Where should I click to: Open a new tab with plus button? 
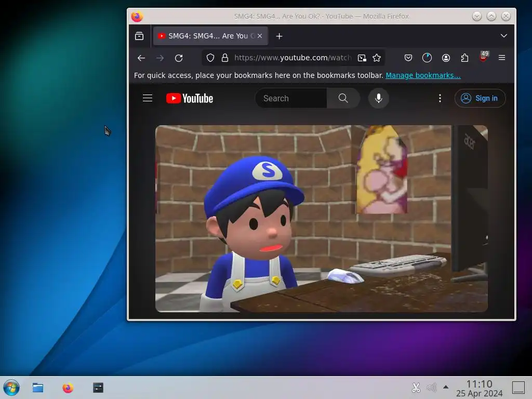[279, 36]
